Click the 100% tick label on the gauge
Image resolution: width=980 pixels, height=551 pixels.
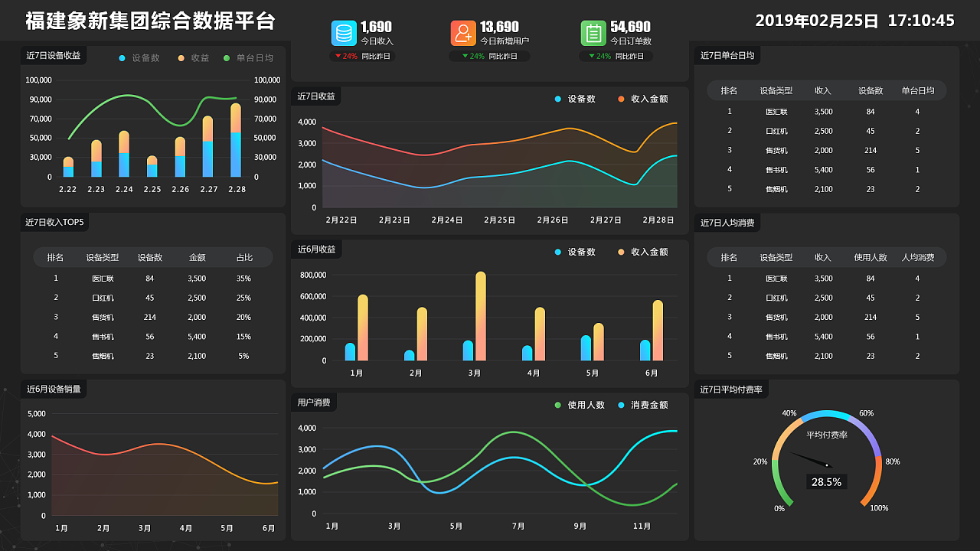[x=879, y=508]
